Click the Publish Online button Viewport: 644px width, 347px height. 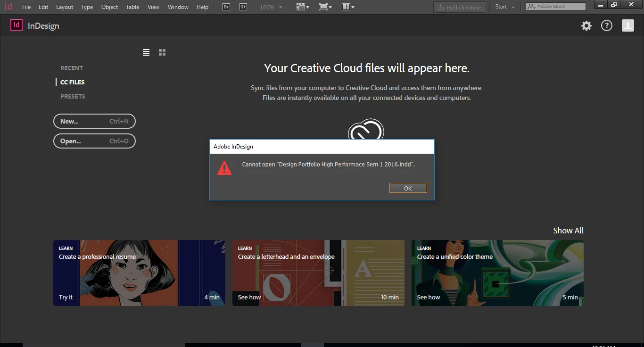point(459,7)
